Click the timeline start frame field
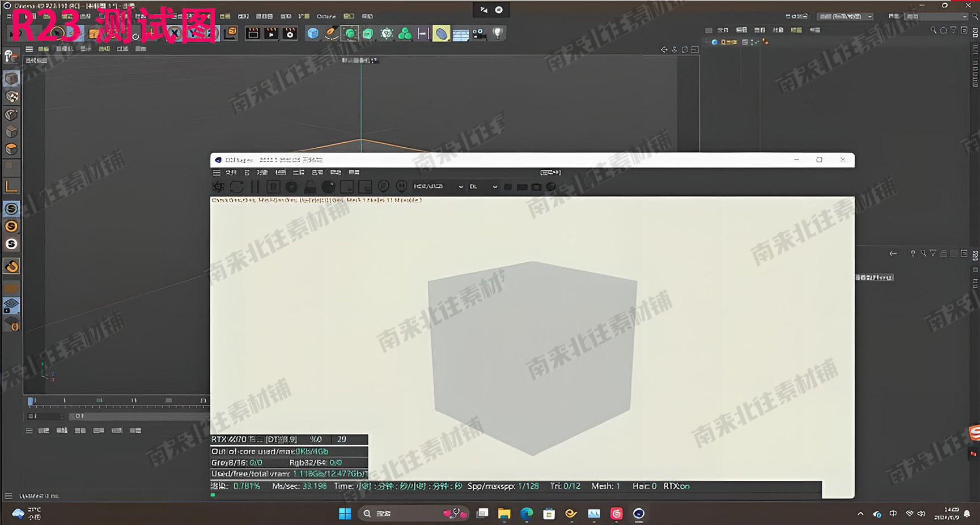980x525 pixels. pyautogui.click(x=45, y=416)
